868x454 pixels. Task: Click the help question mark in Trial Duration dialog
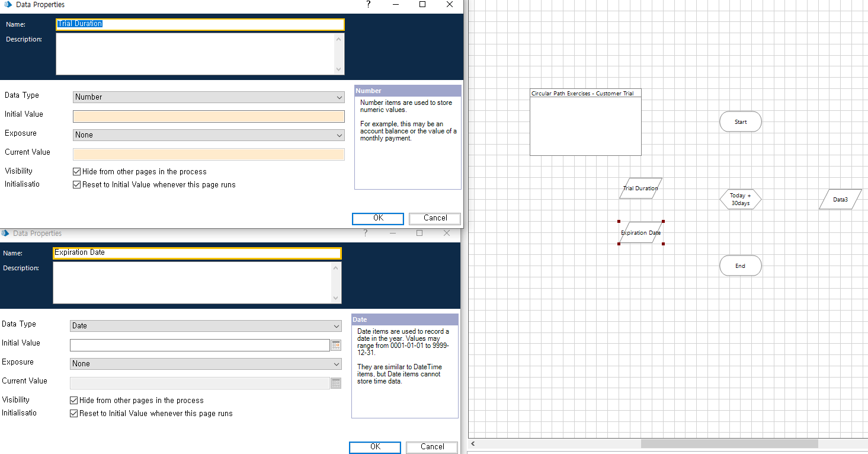point(368,4)
